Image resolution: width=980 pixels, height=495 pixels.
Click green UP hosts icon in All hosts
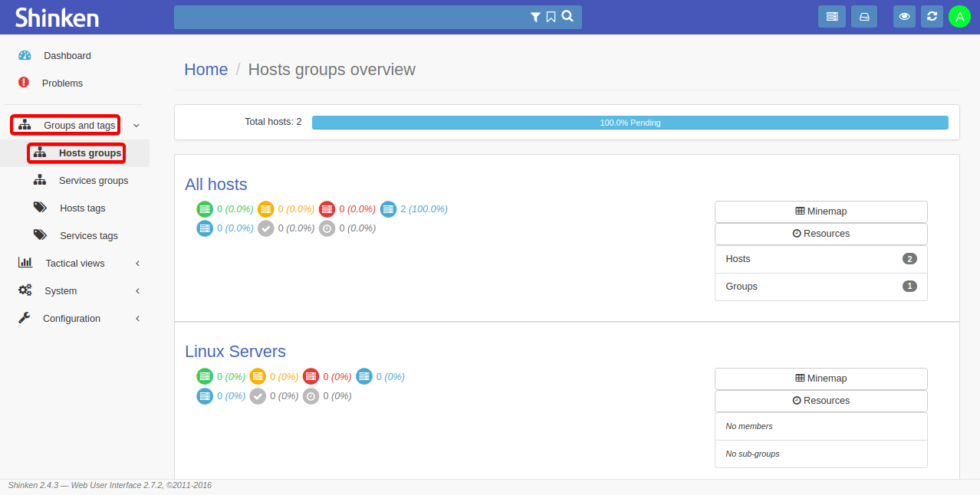205,209
